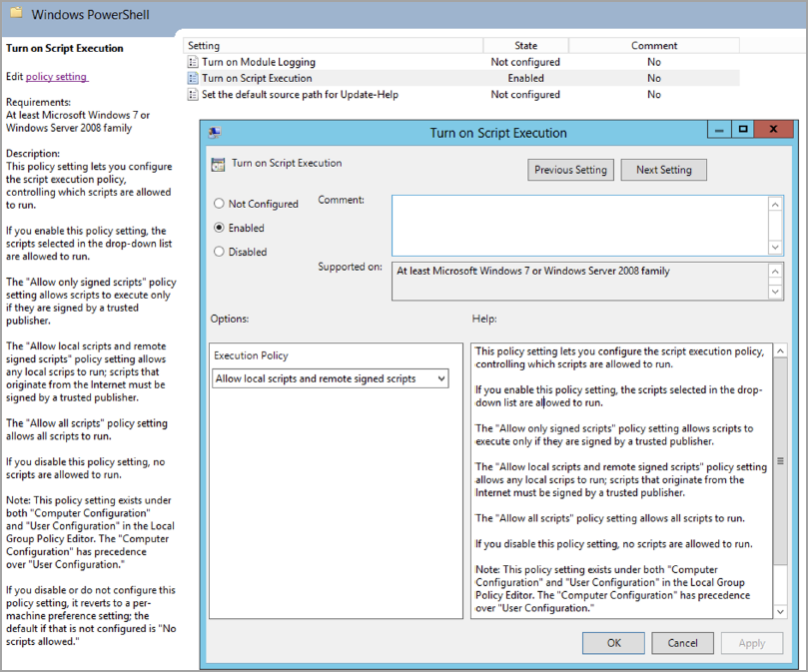Click the Next Setting button
The image size is (808, 672).
pyautogui.click(x=664, y=170)
